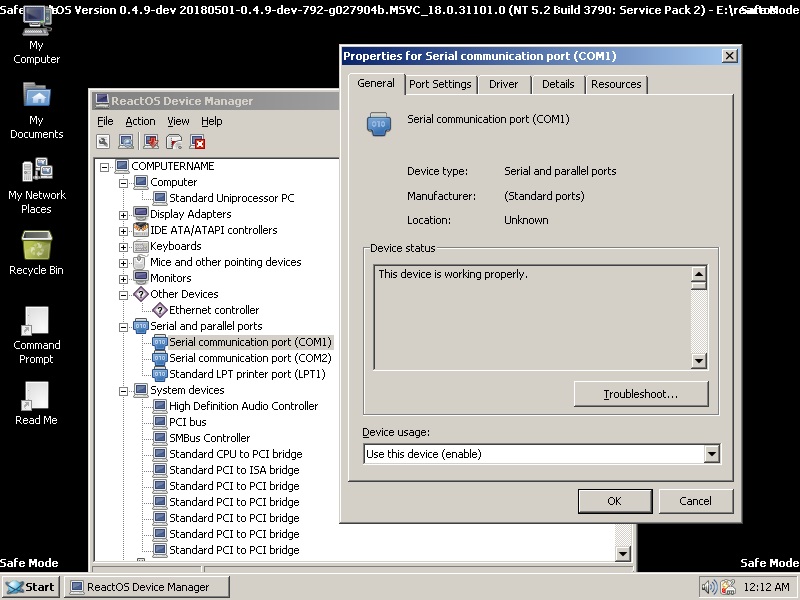Click the COM2 serial port icon
The width and height of the screenshot is (800, 600).
[x=160, y=358]
